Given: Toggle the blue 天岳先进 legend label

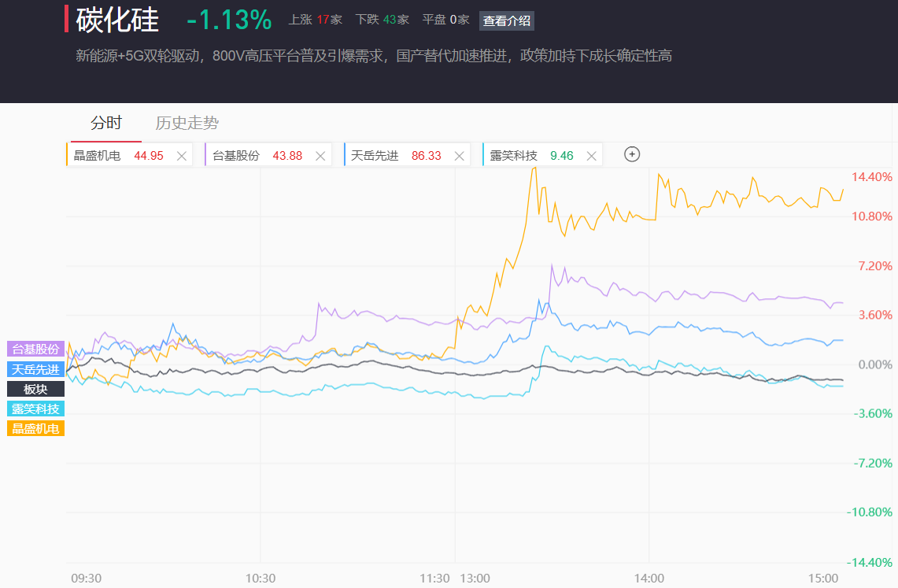Looking at the screenshot, I should (35, 369).
